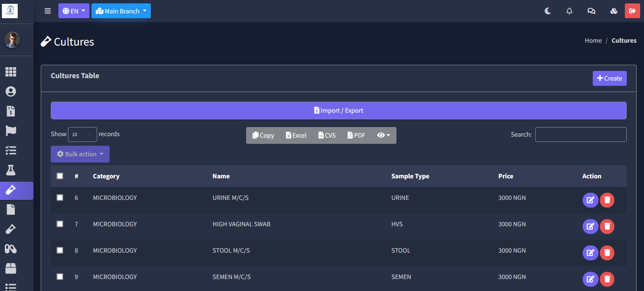Check the select-all checkbox in table header
Viewport: 644px width, 291px height.
pyautogui.click(x=60, y=176)
